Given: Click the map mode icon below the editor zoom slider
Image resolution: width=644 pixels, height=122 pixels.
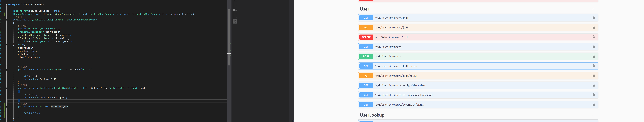Looking at the screenshot, I should pyautogui.click(x=235, y=21).
